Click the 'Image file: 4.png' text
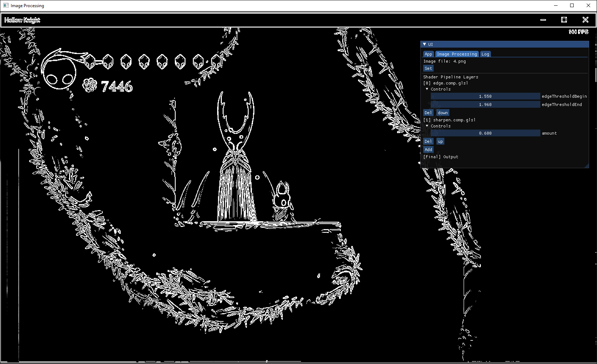 point(445,61)
